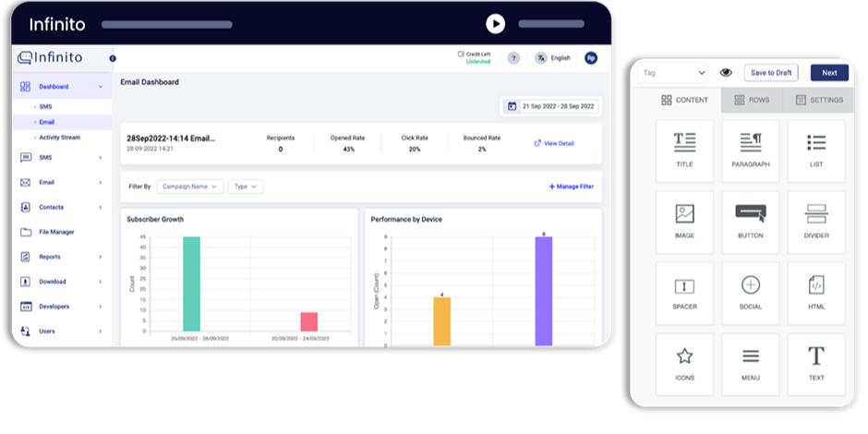Click the play button in header
This screenshot has width=868, height=434.
tap(496, 24)
